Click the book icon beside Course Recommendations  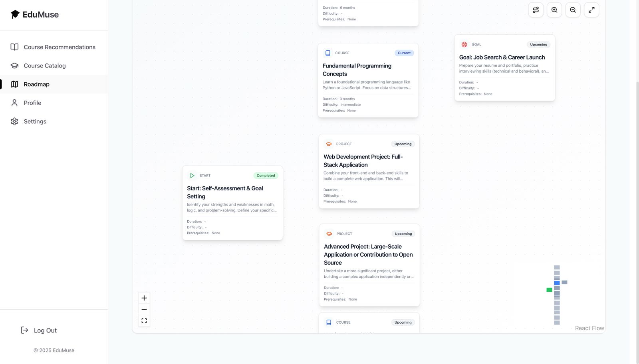14,47
